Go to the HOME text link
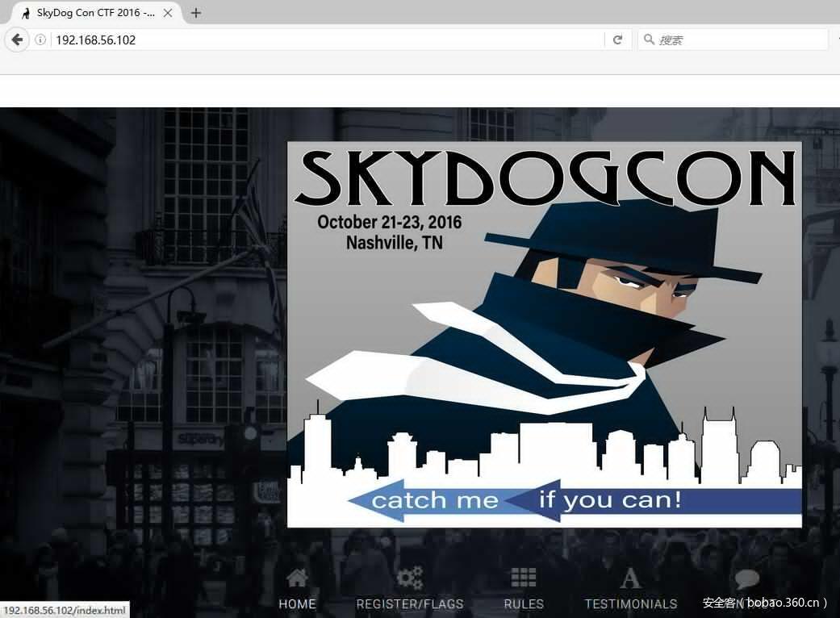Viewport: 840px width, 618px height. coord(297,603)
